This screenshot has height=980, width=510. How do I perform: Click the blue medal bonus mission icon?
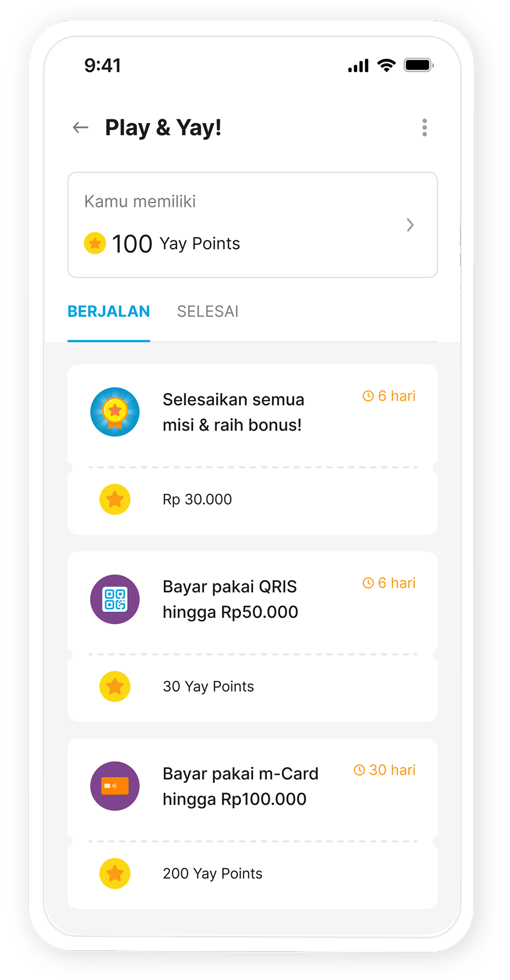click(115, 412)
